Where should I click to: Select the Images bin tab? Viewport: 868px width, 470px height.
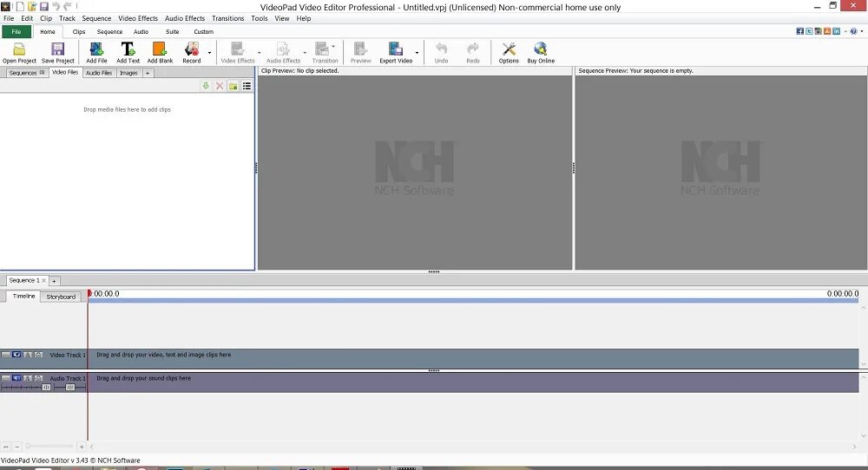pos(128,73)
